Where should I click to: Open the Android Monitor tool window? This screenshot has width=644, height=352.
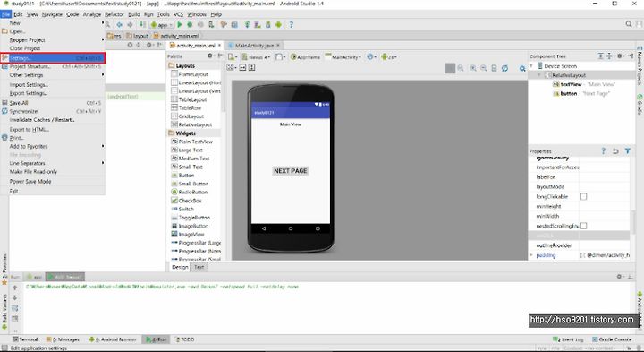(x=113, y=339)
